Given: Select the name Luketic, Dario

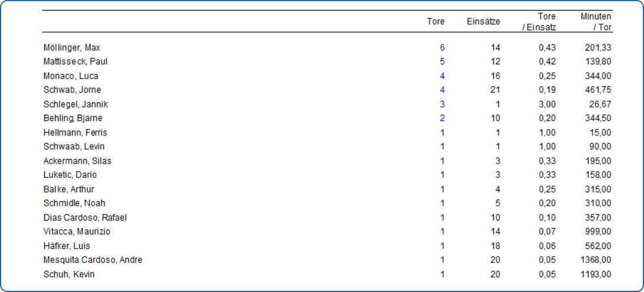Looking at the screenshot, I should pyautogui.click(x=70, y=175).
